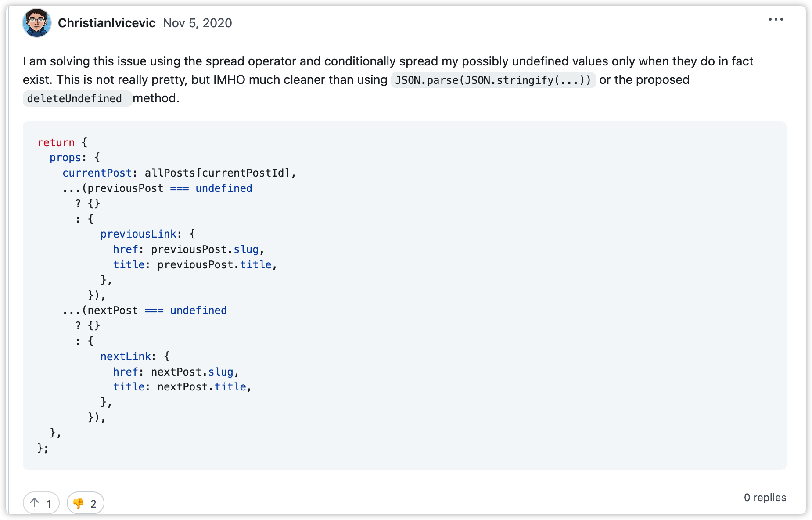Open ChristianIvicevic's avatar profile picture
The width and height of the screenshot is (812, 520).
coord(37,23)
